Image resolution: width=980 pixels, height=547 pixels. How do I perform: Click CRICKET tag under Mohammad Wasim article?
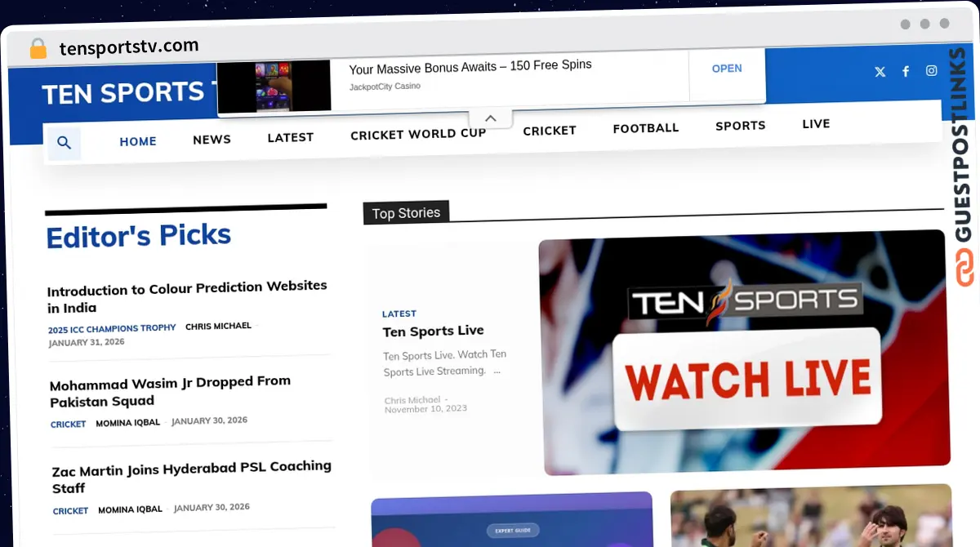click(x=68, y=425)
